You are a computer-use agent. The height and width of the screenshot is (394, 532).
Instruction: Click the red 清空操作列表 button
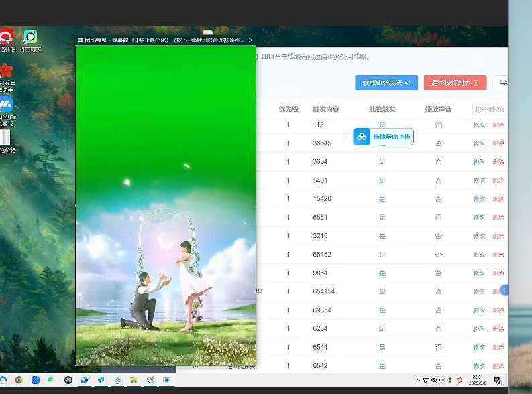point(455,82)
